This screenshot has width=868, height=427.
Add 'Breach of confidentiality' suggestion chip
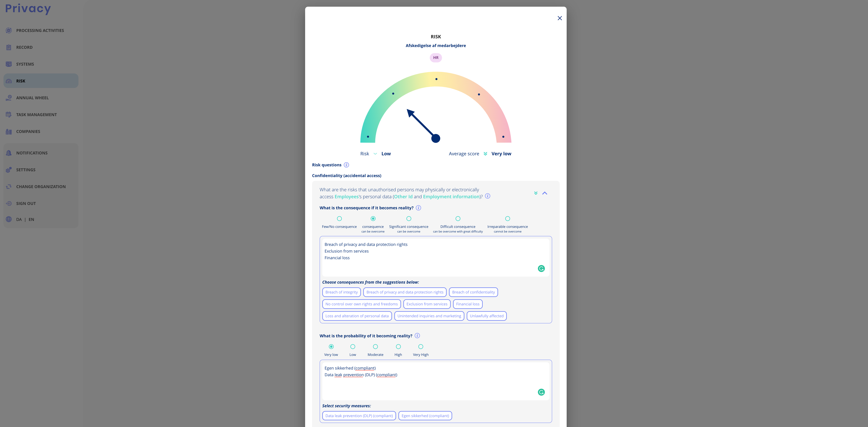[473, 292]
